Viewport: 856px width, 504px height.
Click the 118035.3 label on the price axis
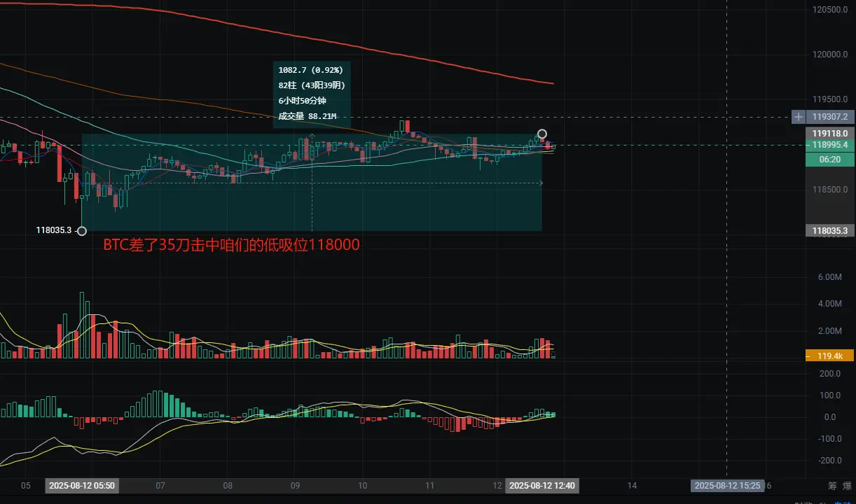830,230
